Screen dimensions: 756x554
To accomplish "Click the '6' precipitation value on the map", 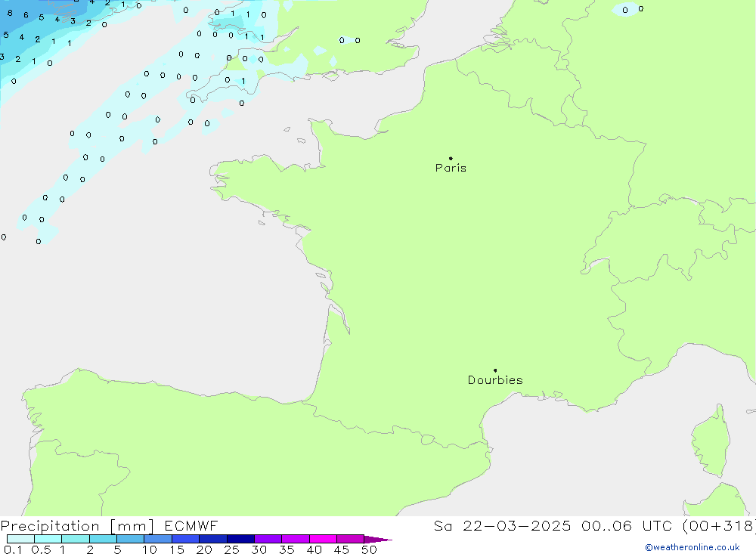I will pyautogui.click(x=26, y=15).
